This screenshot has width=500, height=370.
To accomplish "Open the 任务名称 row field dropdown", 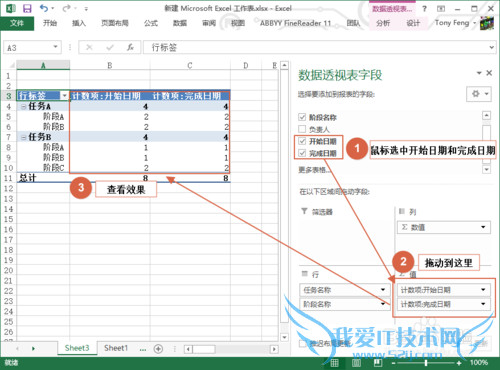I will [383, 290].
